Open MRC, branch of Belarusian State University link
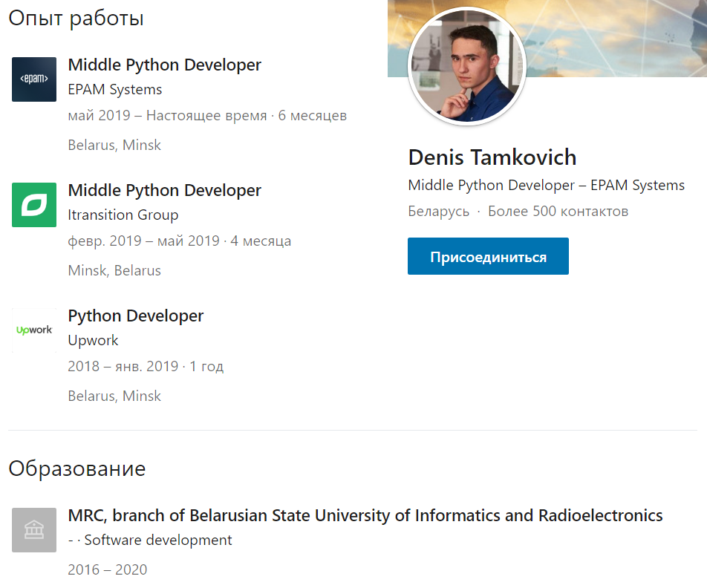707x588 pixels. (365, 515)
